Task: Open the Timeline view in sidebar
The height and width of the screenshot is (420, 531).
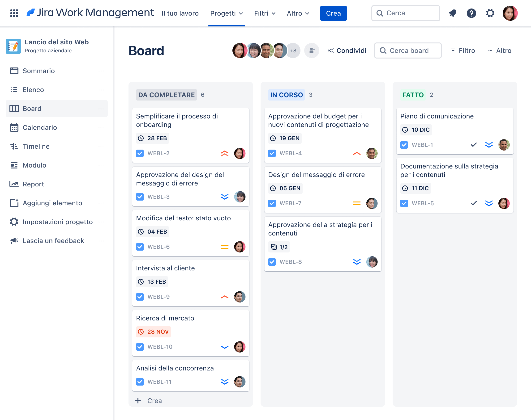Action: (x=36, y=146)
